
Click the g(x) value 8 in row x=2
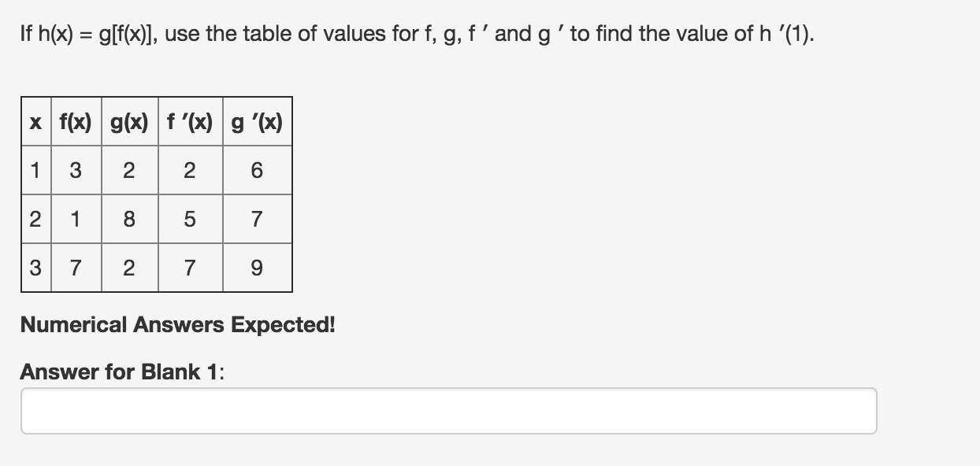[x=129, y=220]
